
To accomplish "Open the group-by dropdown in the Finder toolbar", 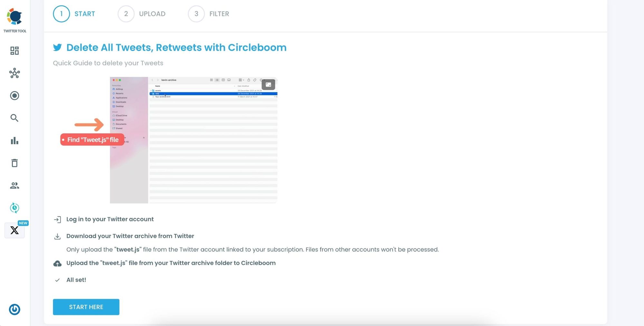I will (241, 80).
